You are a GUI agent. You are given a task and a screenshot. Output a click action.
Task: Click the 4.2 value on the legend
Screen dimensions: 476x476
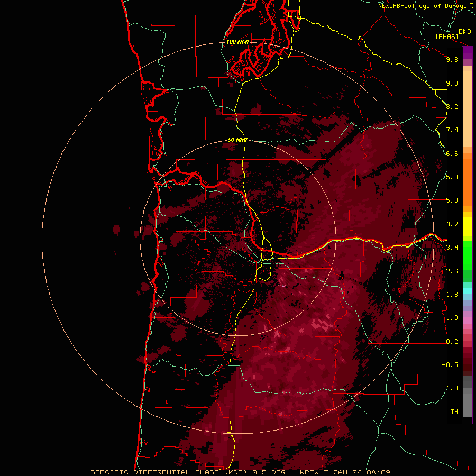pyautogui.click(x=452, y=224)
